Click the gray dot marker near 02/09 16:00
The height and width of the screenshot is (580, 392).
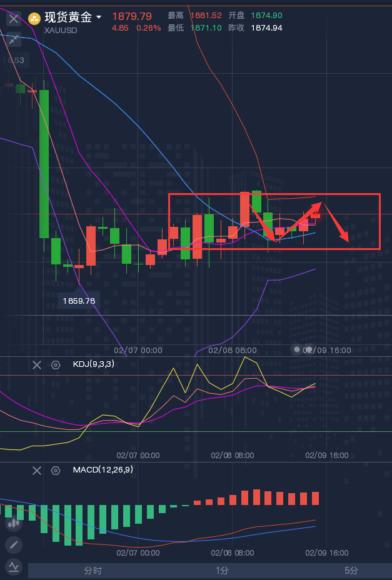pos(296,349)
